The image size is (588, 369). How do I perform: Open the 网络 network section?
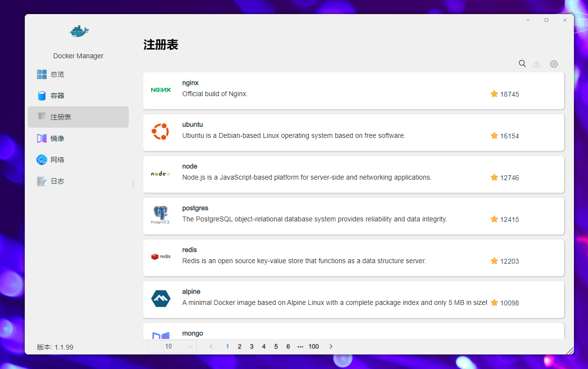tap(78, 160)
